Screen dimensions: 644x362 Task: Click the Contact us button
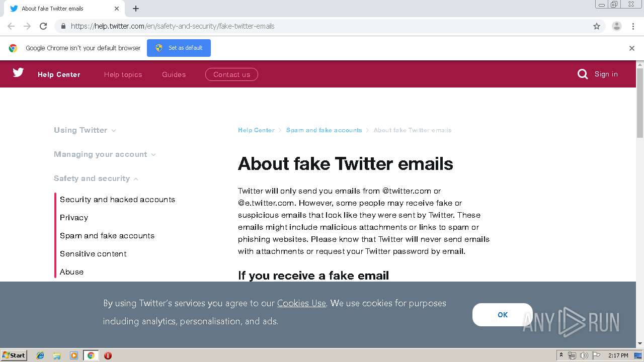(231, 74)
